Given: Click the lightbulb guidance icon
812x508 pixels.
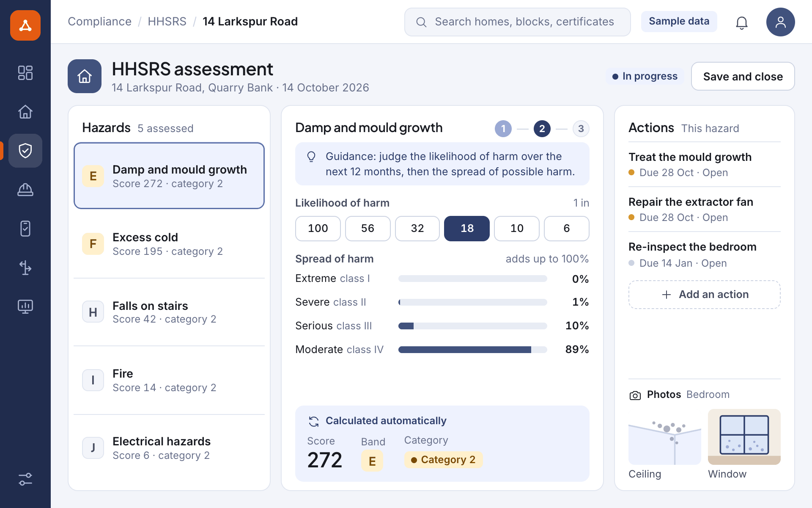Looking at the screenshot, I should (311, 157).
